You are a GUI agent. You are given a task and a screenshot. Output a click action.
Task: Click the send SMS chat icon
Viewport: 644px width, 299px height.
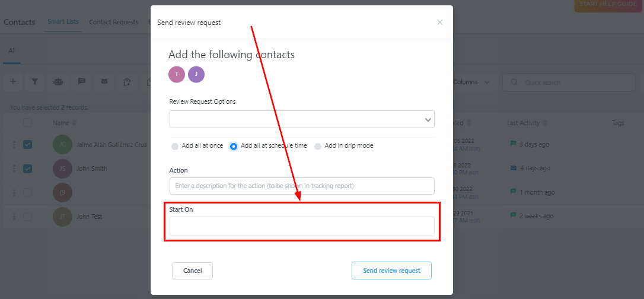[x=82, y=82]
